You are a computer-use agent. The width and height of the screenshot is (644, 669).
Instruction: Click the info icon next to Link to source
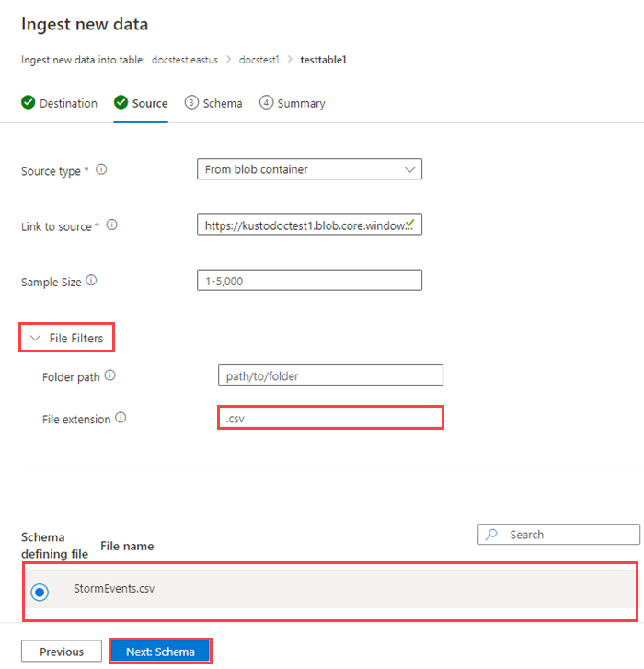click(x=111, y=225)
